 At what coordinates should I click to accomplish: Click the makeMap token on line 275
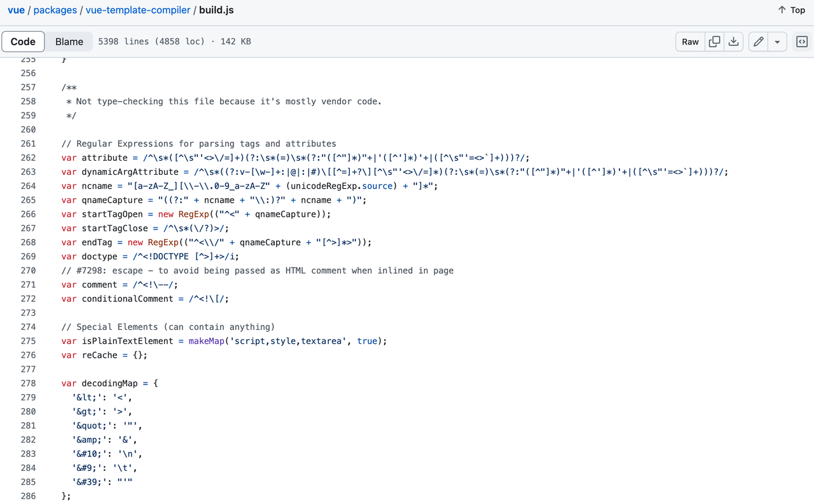pos(205,341)
